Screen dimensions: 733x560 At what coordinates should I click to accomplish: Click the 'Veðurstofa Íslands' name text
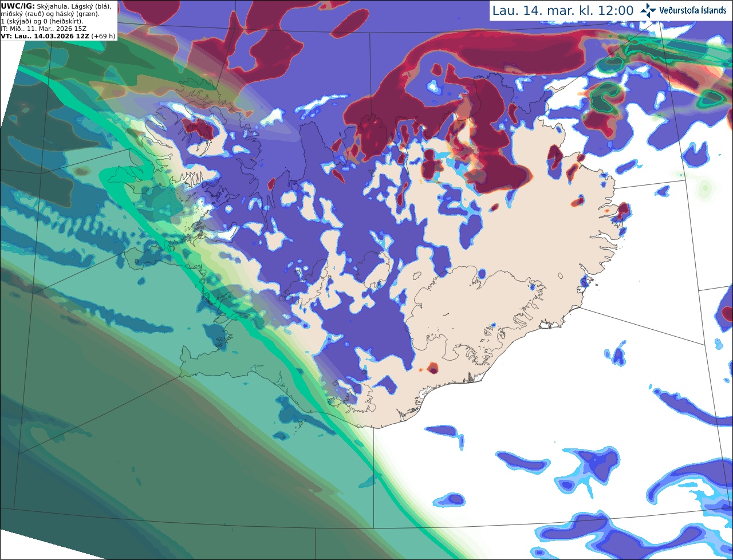pyautogui.click(x=693, y=10)
